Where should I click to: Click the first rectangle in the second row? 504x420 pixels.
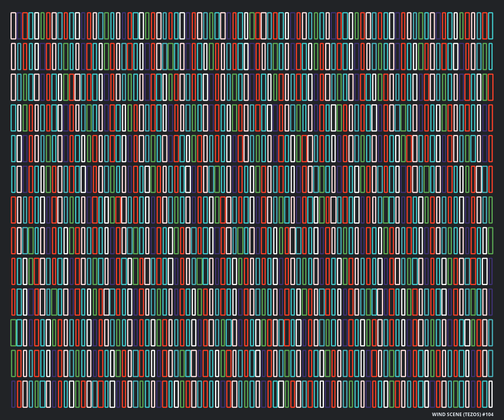(x=13, y=56)
